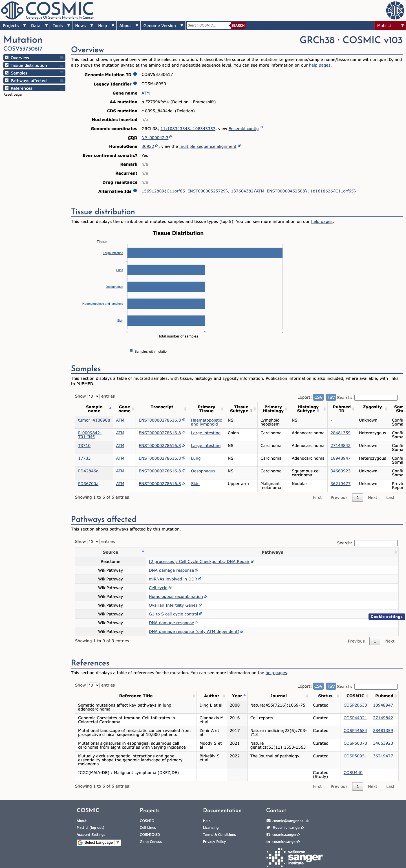
Task: Open the News menu
Action: point(83,26)
